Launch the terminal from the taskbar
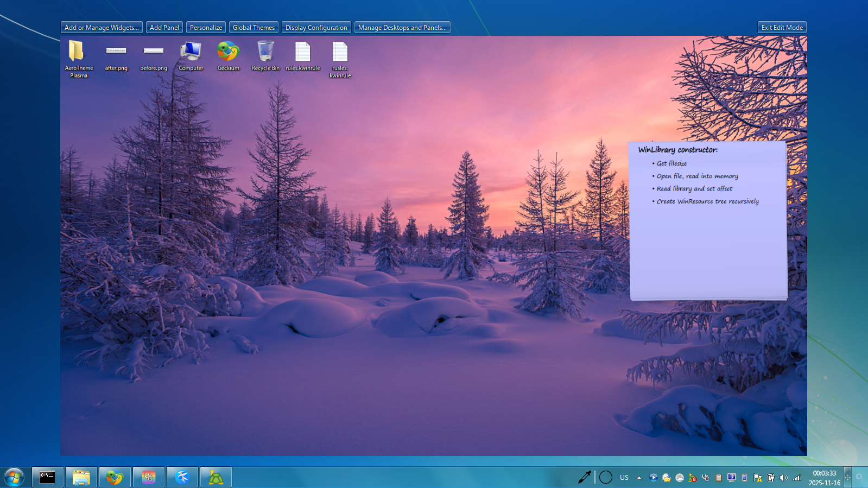Viewport: 868px width, 488px height. pyautogui.click(x=48, y=477)
